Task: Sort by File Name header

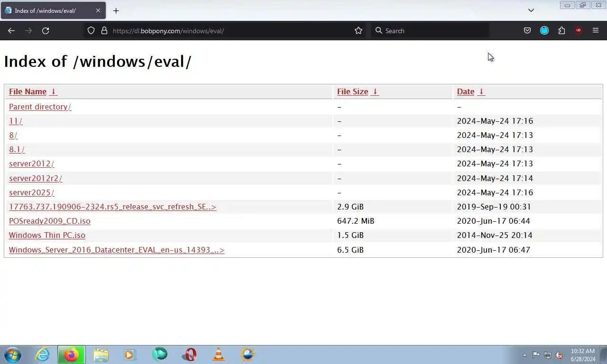Action: coord(28,91)
